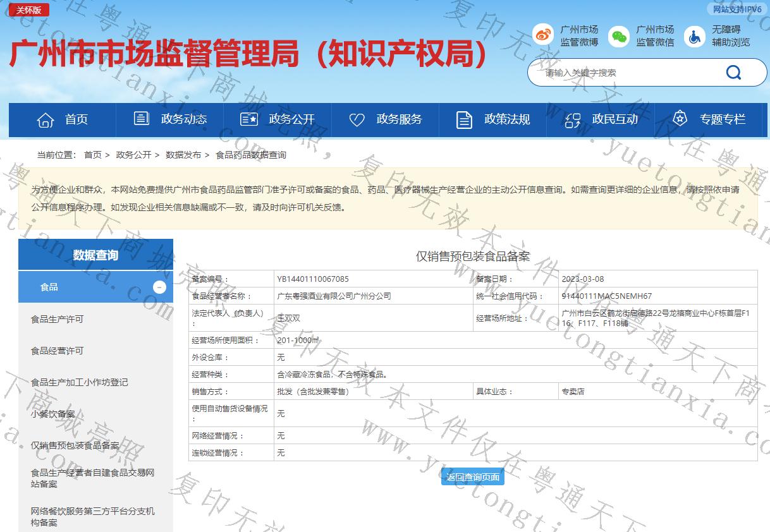Click the document icon beside 政务动态

point(142,119)
